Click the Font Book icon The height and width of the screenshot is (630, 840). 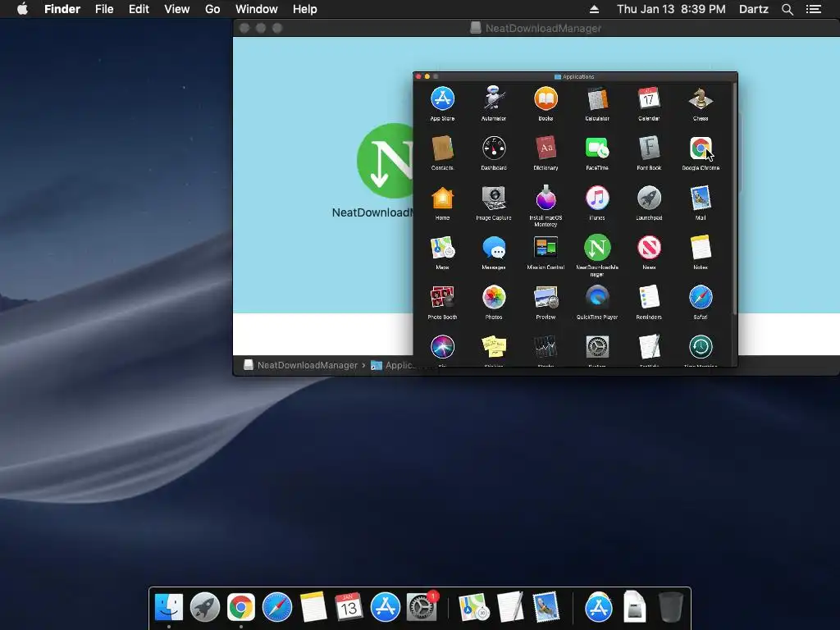pyautogui.click(x=649, y=148)
